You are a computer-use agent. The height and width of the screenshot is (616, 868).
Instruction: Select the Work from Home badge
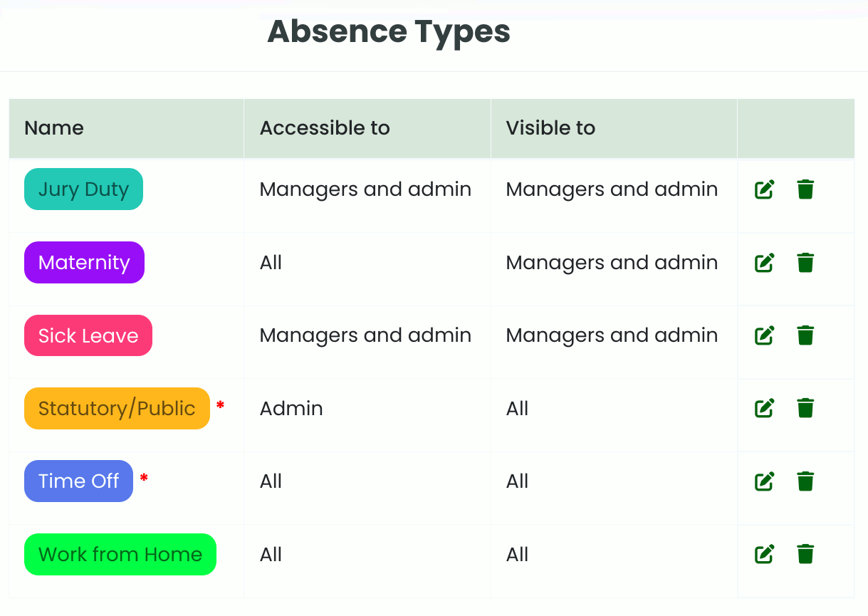coord(120,554)
